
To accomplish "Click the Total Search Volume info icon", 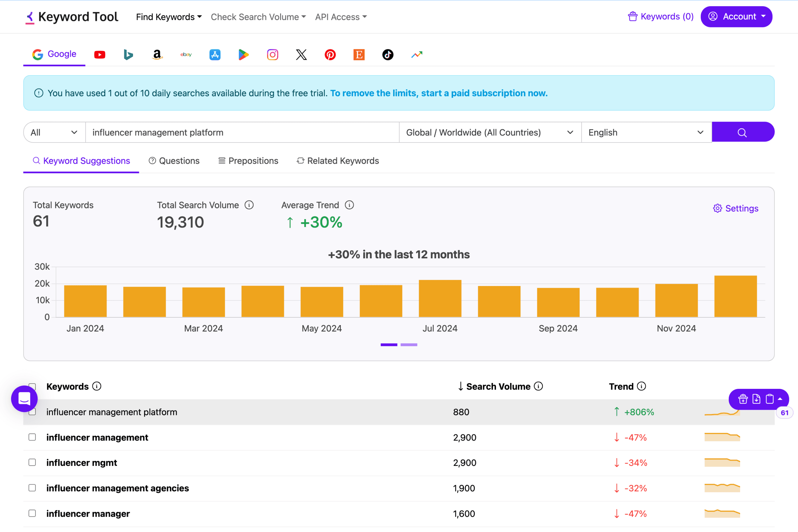I will 249,205.
